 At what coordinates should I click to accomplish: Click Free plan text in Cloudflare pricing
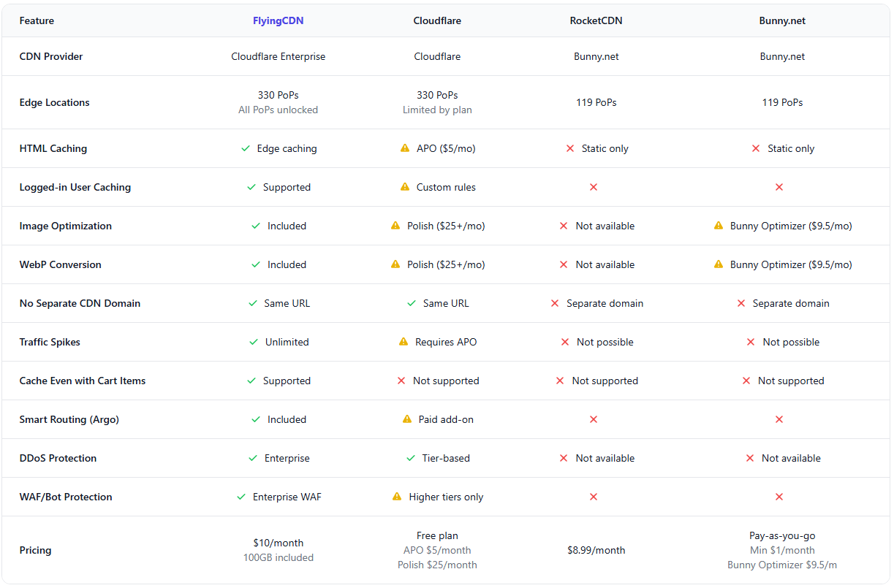tap(437, 535)
